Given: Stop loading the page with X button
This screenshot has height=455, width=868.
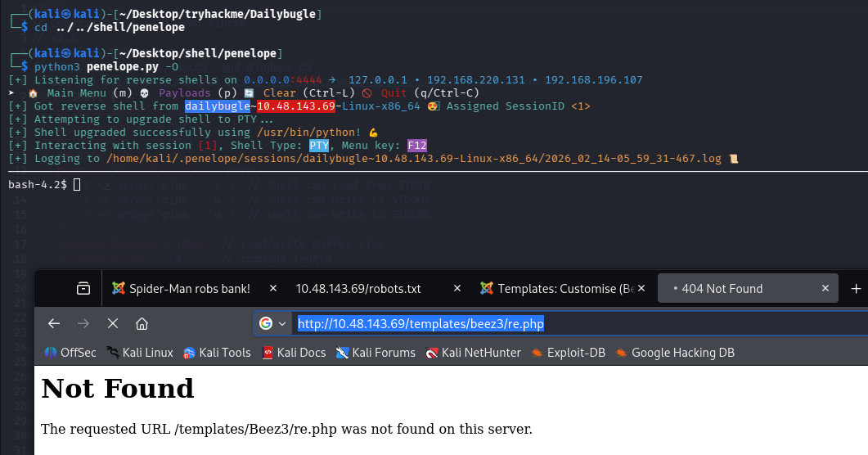Looking at the screenshot, I should pos(113,323).
